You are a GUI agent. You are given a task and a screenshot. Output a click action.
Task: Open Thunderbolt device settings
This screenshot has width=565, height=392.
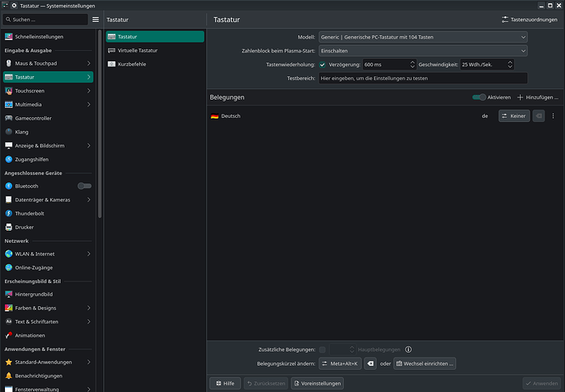30,213
